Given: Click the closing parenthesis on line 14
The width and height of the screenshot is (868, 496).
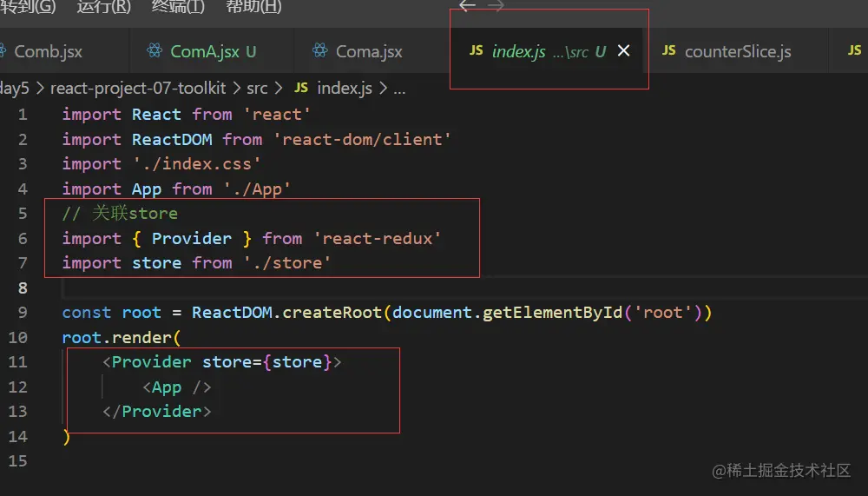Looking at the screenshot, I should click(67, 437).
